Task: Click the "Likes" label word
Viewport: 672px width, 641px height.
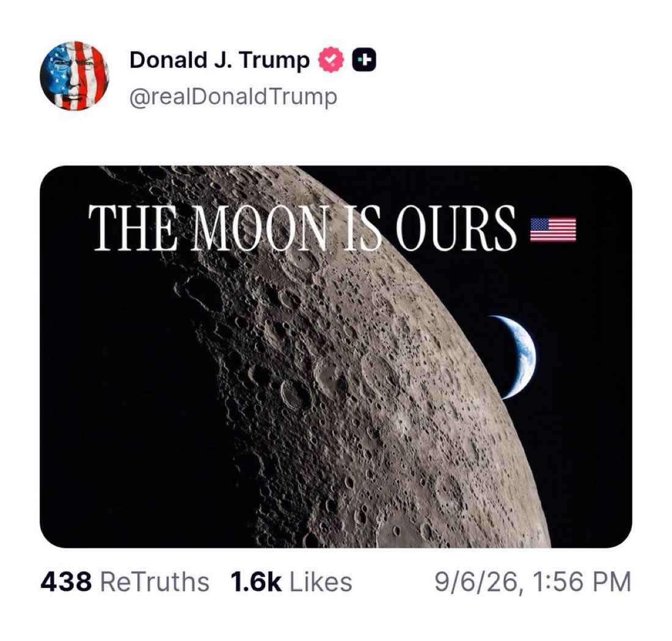Action: click(321, 582)
